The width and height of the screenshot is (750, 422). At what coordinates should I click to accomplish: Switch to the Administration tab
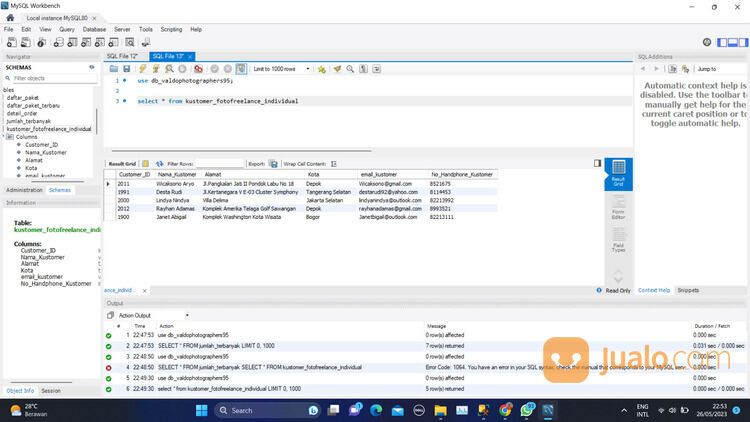pos(24,189)
